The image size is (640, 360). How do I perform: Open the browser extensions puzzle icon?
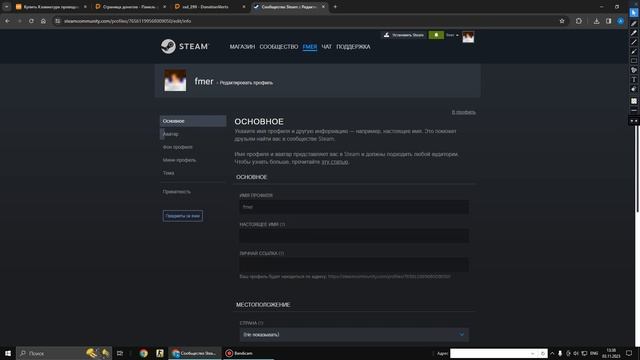[579, 21]
